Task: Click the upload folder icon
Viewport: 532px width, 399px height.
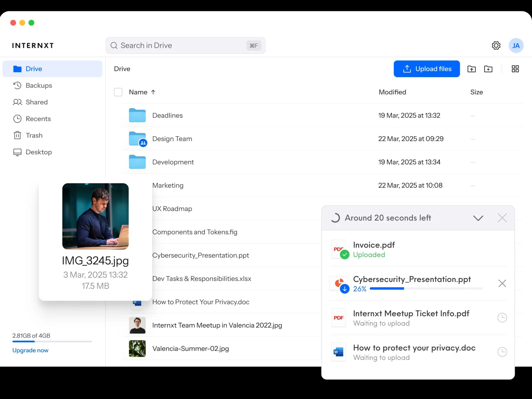Action: [x=471, y=69]
